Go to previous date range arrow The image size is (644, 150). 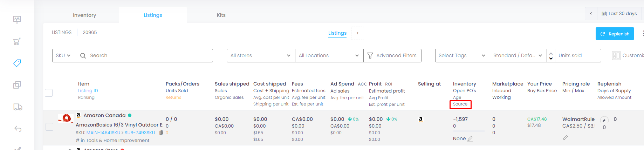coord(591,14)
